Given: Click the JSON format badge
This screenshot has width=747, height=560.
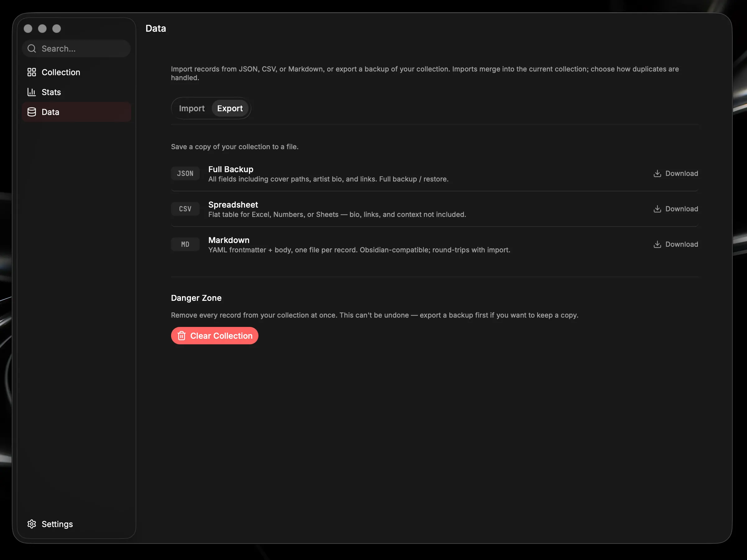Looking at the screenshot, I should [185, 173].
